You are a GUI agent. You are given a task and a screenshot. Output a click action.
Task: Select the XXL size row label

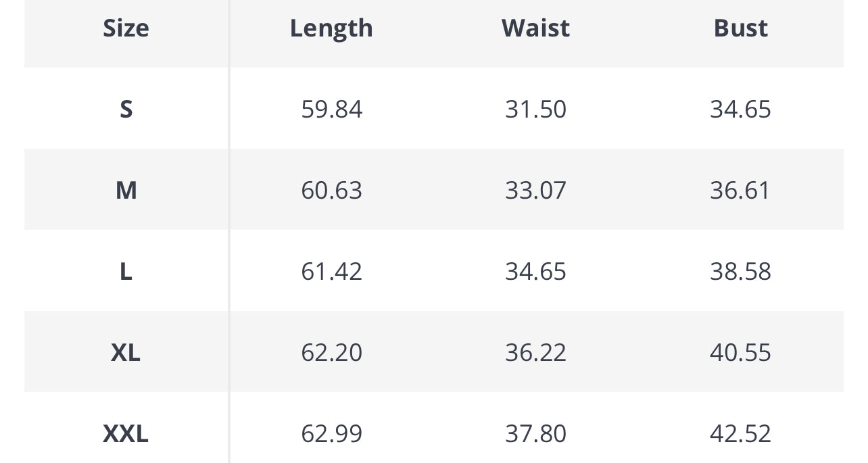126,433
